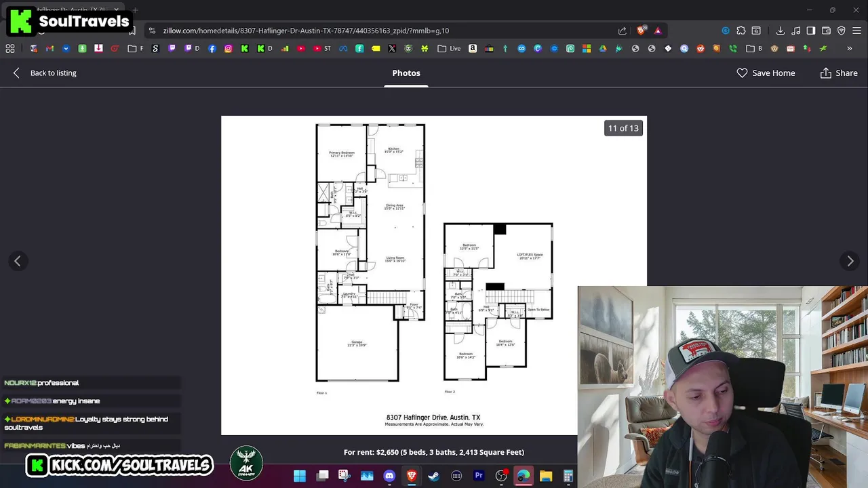Click the floor plan image
The width and height of the screenshot is (868, 488).
tap(434, 275)
